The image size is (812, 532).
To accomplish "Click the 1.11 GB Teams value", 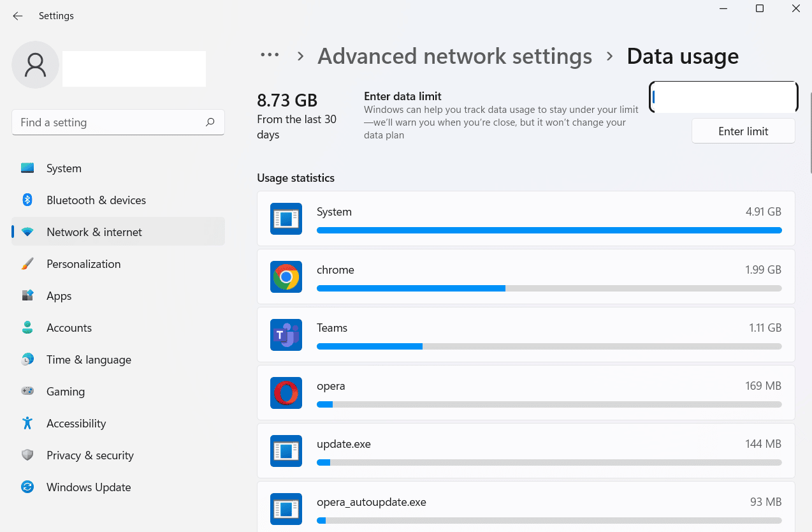I will (x=765, y=328).
